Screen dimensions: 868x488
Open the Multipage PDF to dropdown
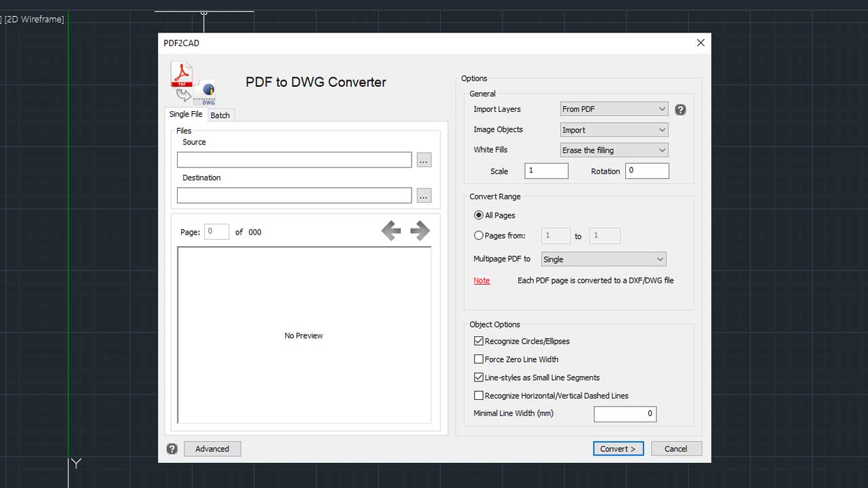point(603,260)
